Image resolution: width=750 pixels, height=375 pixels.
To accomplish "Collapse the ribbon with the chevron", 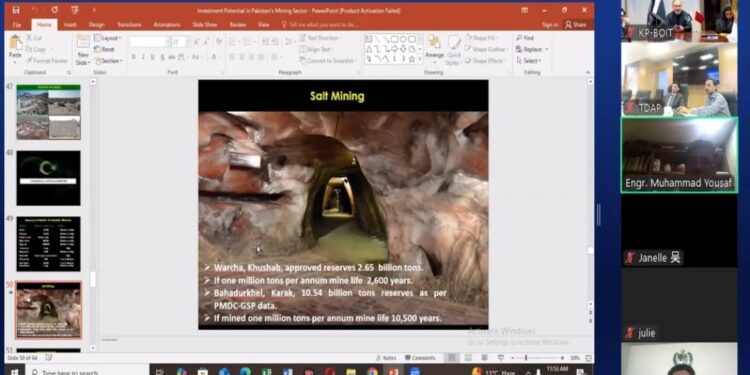I will coord(588,72).
